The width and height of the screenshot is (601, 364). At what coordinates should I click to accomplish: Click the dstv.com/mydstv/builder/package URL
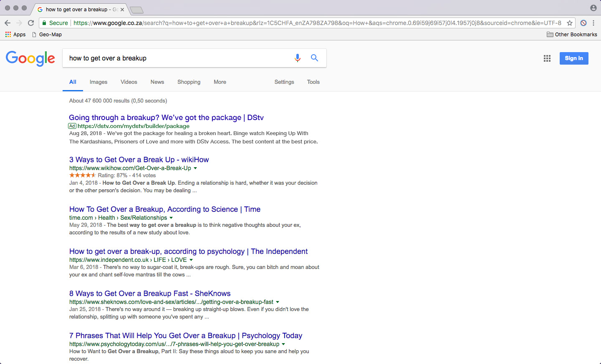(134, 126)
